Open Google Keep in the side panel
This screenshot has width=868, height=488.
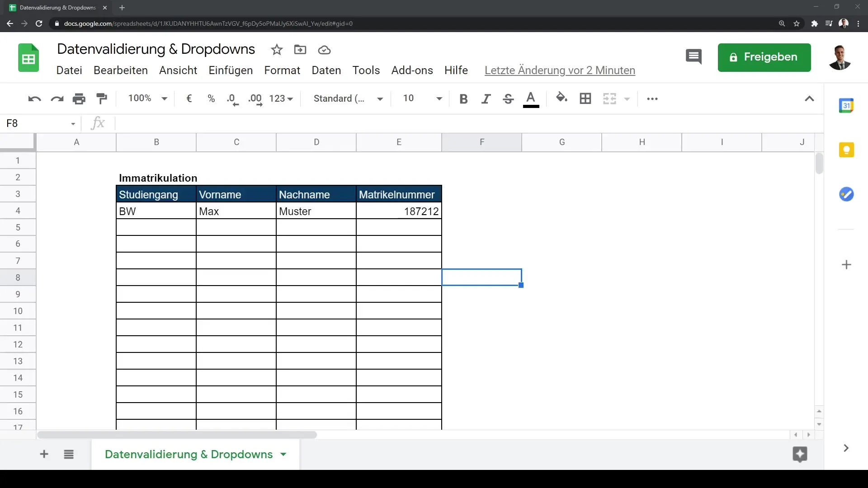846,150
